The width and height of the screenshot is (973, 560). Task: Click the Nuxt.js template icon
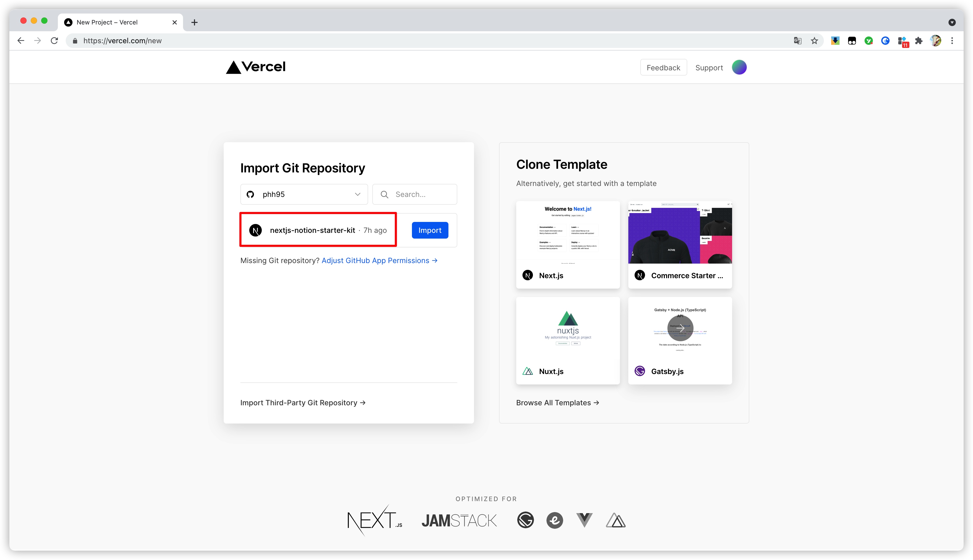[528, 371]
